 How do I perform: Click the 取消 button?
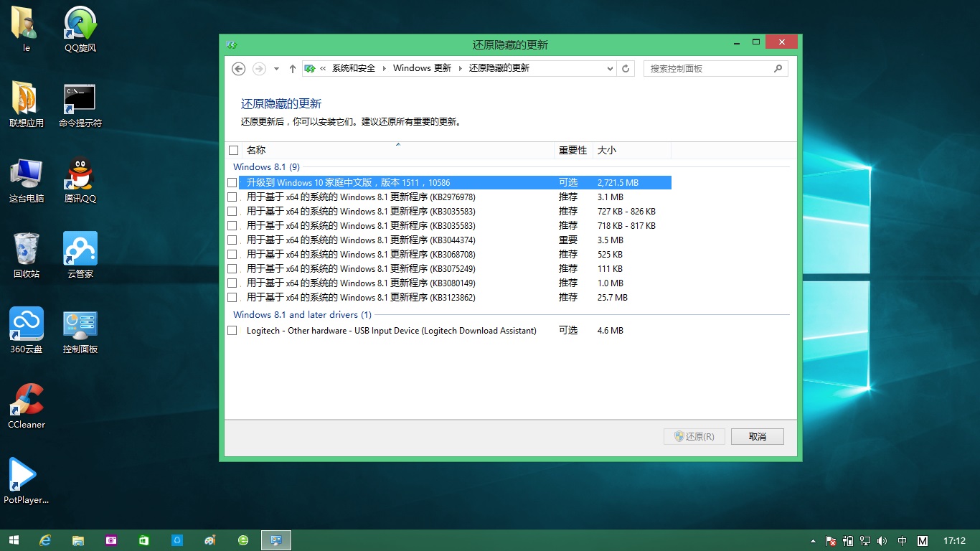(x=757, y=436)
